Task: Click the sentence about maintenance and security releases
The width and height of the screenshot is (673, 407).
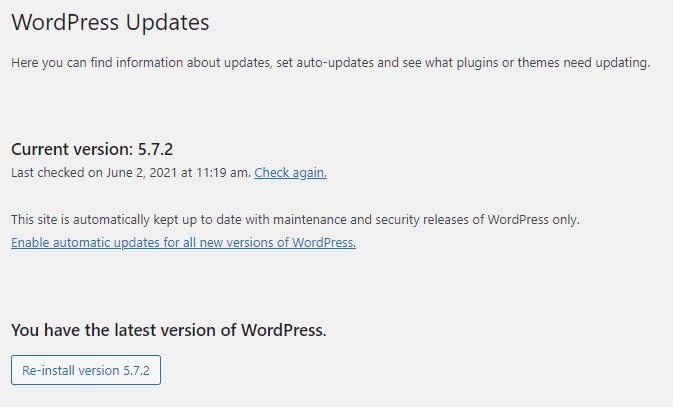Action: tap(295, 219)
